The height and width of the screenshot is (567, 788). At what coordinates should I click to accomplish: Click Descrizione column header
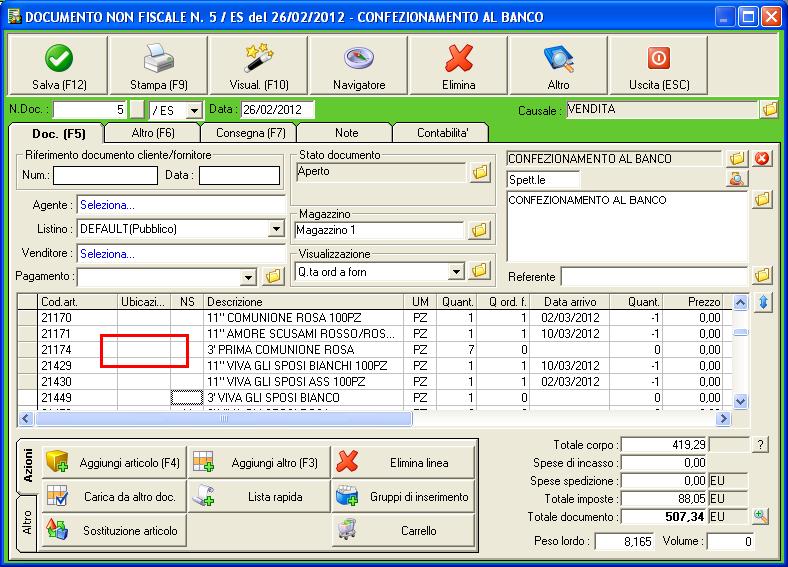tap(304, 302)
